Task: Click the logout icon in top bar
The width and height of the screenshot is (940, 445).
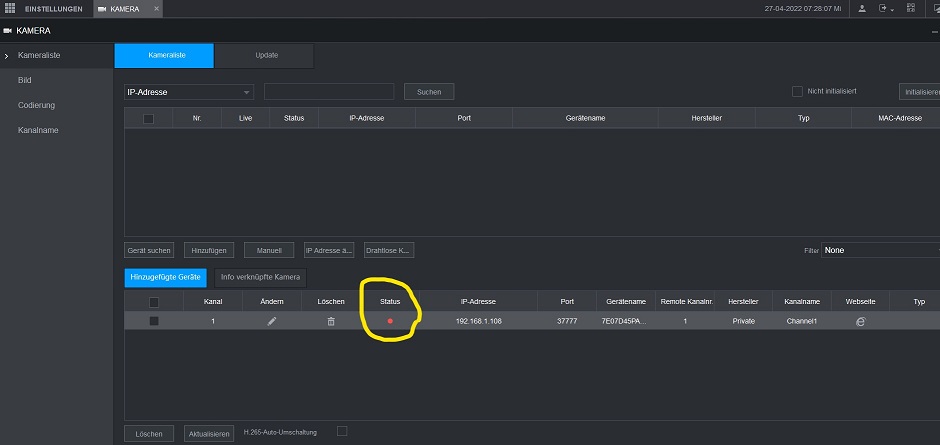Action: pyautogui.click(x=884, y=8)
